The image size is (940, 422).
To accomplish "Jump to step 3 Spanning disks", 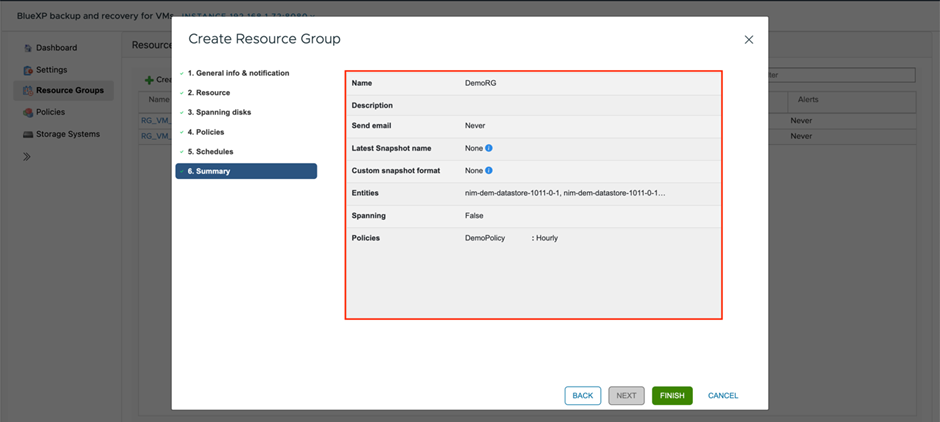I will (219, 112).
